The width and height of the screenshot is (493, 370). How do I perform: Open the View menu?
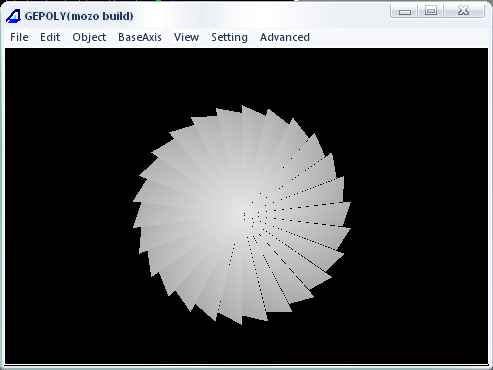point(186,37)
